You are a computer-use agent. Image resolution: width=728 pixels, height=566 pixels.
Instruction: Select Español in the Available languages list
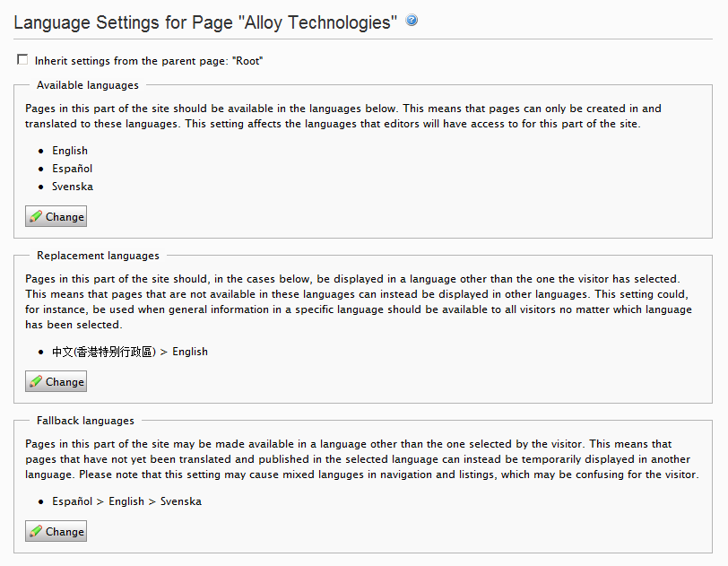point(72,169)
